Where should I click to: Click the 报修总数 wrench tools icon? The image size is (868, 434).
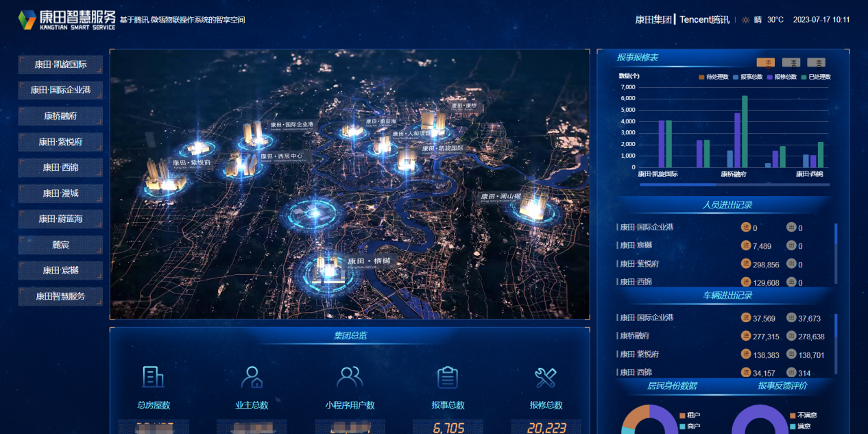coord(546,377)
